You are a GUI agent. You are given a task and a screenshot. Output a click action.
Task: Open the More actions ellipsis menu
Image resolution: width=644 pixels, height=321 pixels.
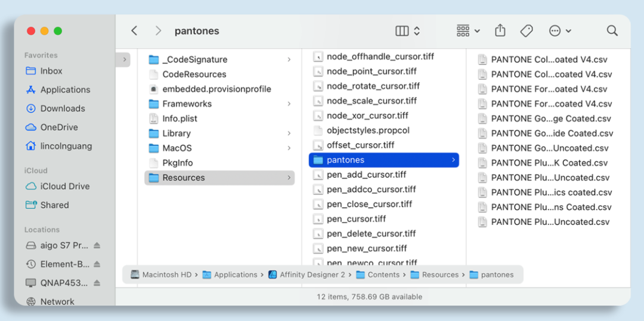[559, 30]
